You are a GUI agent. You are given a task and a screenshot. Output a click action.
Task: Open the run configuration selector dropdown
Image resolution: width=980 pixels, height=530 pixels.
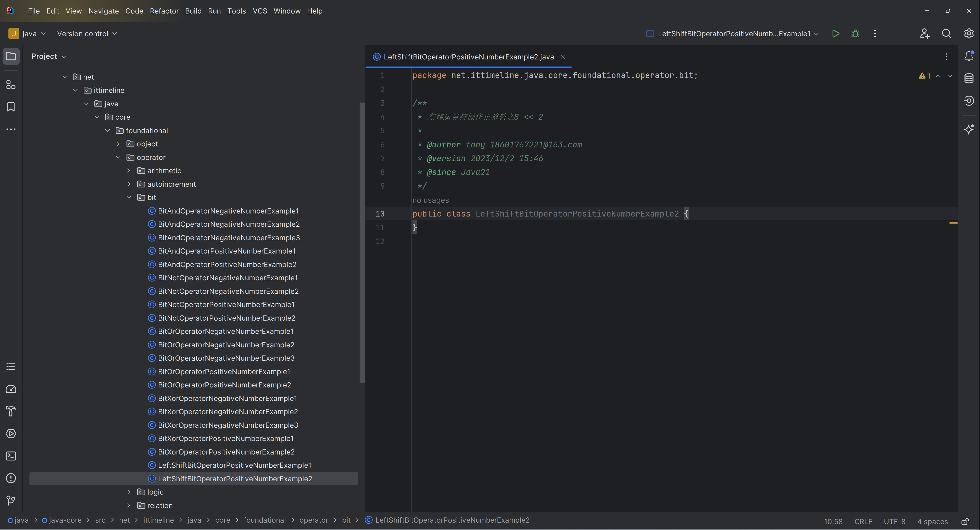733,33
